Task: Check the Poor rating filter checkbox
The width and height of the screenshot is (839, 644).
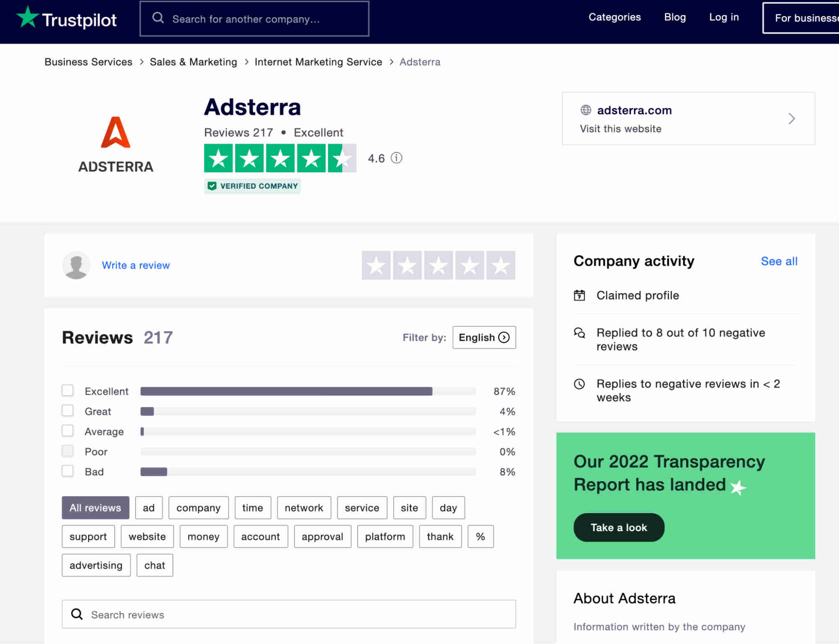Action: click(x=68, y=451)
